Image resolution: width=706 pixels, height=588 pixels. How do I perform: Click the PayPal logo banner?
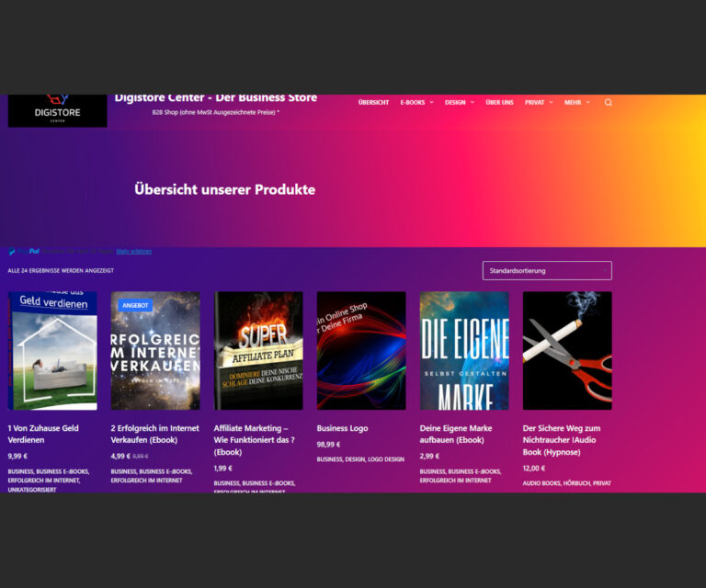(x=24, y=252)
